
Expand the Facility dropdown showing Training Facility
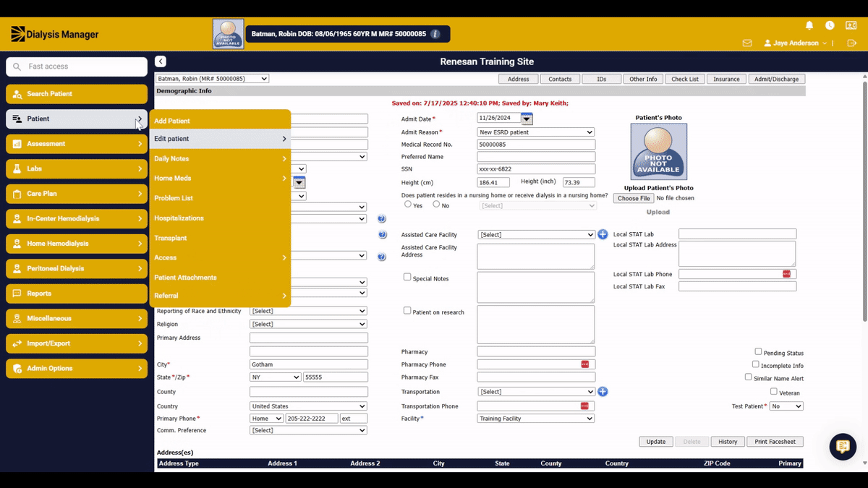pyautogui.click(x=536, y=419)
